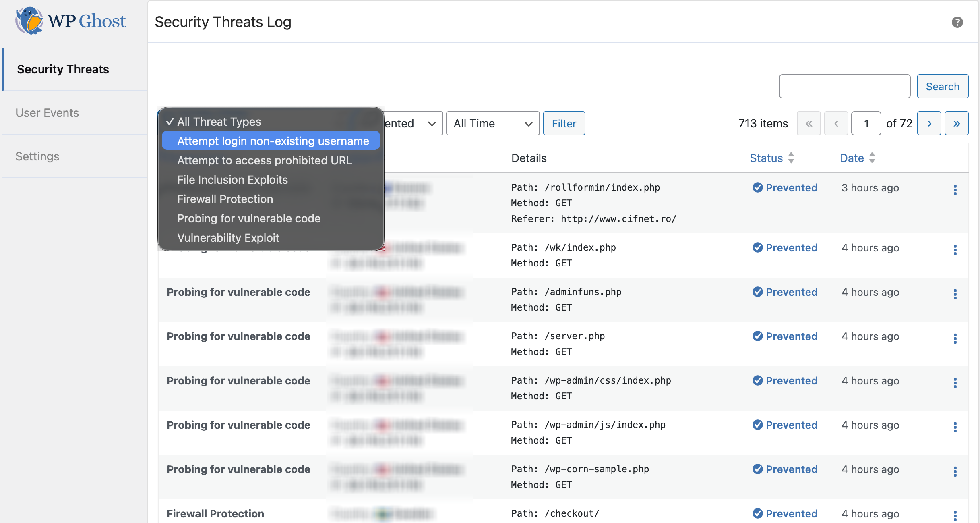Screen dimensions: 980x523
Task: Open actions menu on the /rollformin/index.php row
Action: pyautogui.click(x=955, y=190)
